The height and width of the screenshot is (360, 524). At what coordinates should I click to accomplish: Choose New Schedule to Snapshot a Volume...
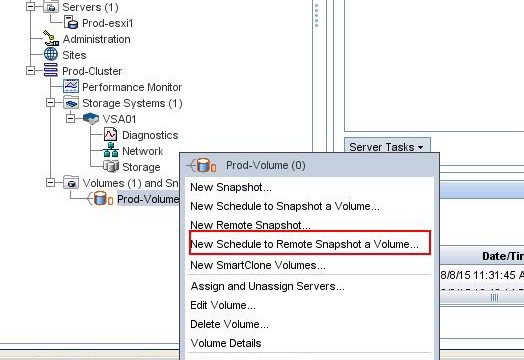pyautogui.click(x=285, y=206)
